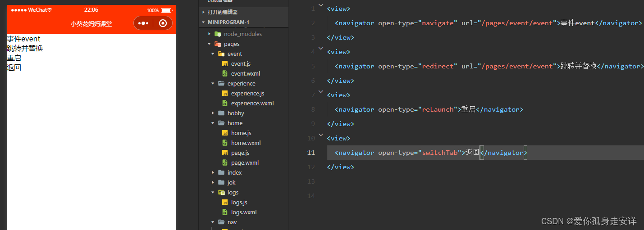Open the mini program three-dots menu

143,23
